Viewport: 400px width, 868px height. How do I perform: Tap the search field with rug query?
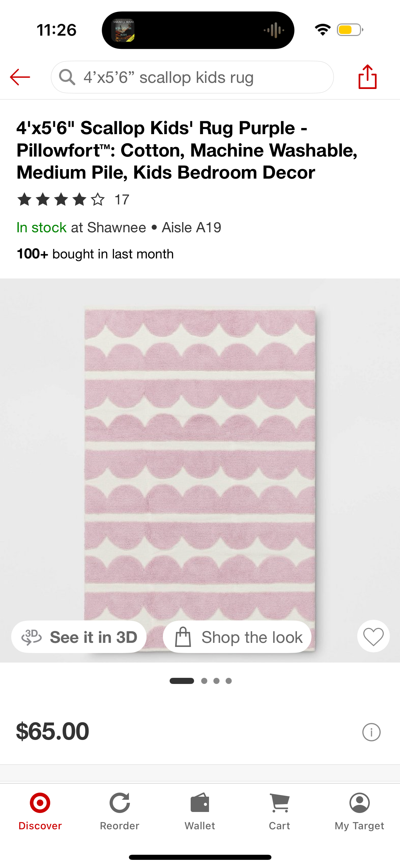tap(192, 77)
